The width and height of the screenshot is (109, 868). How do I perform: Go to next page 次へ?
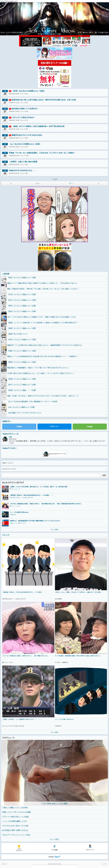71,184
